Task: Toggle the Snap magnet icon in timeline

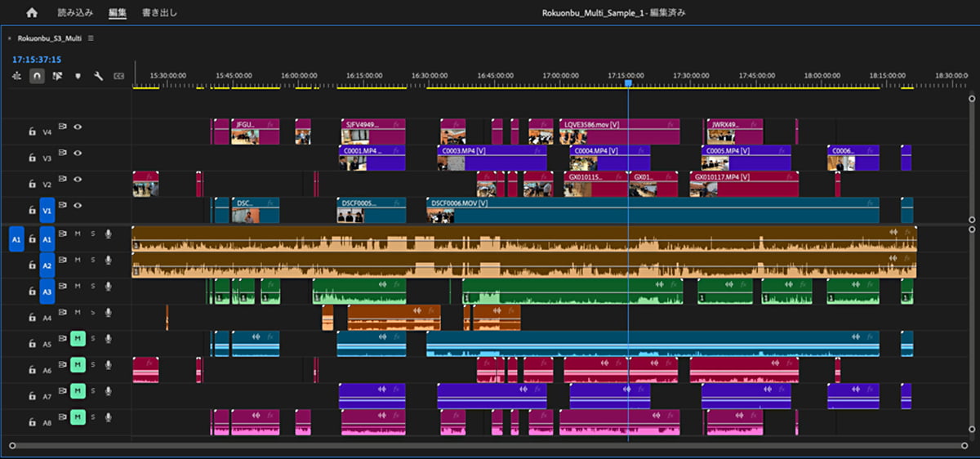Action: (x=37, y=76)
